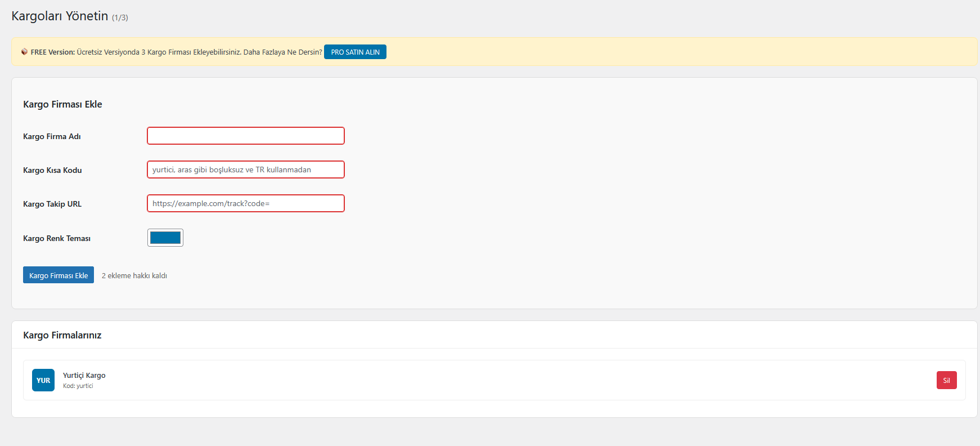Click the Kargoları Yönetin page title
Screen dimensions: 980x446
[x=60, y=16]
